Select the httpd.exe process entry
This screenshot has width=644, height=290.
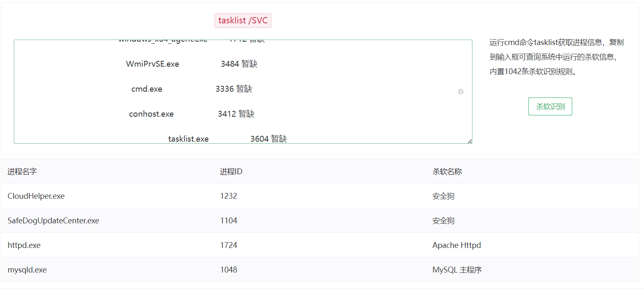click(x=24, y=245)
